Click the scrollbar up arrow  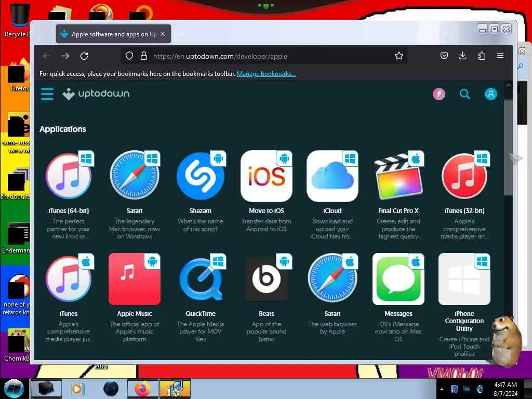pyautogui.click(x=508, y=86)
